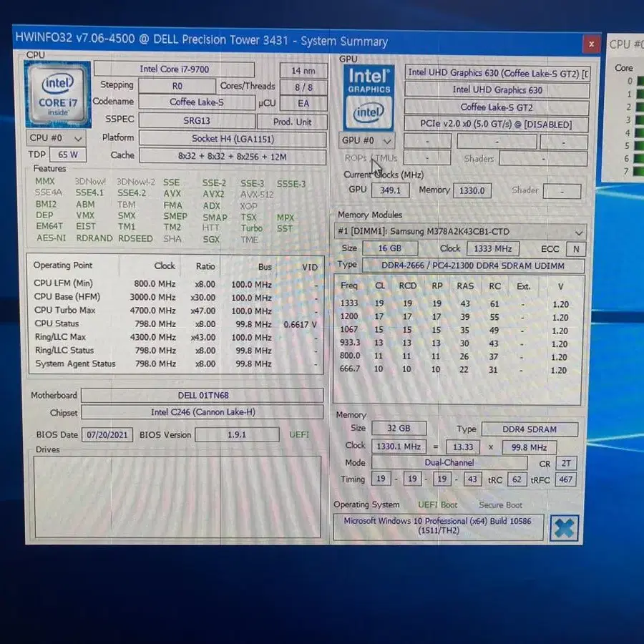The image size is (644, 644).
Task: Click the µCU value EA
Action: [303, 104]
